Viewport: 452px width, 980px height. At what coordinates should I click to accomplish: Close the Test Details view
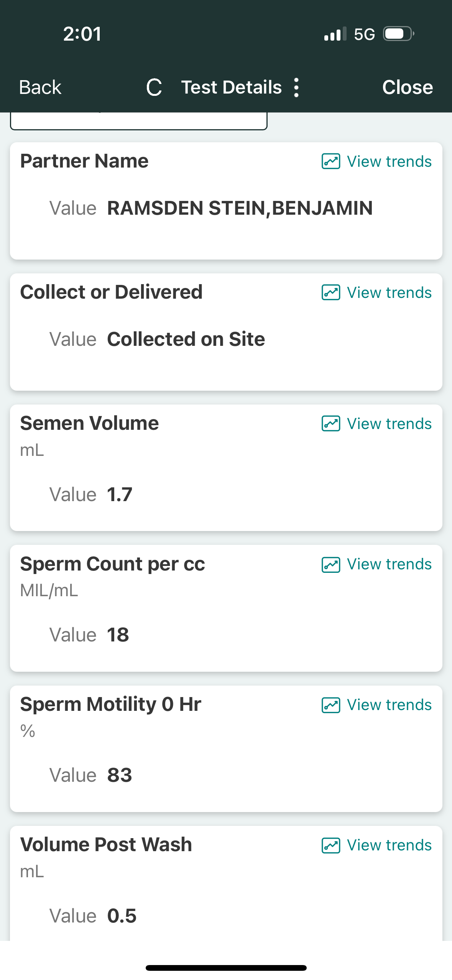[407, 87]
